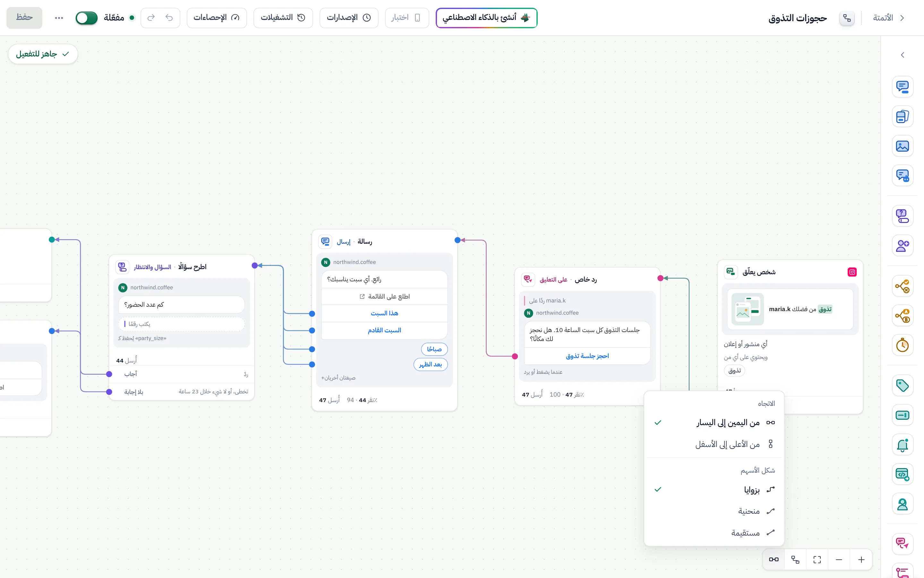The image size is (924, 578).
Task: Click أنشئ بالذكاء الاصطناعي button
Action: tap(486, 18)
